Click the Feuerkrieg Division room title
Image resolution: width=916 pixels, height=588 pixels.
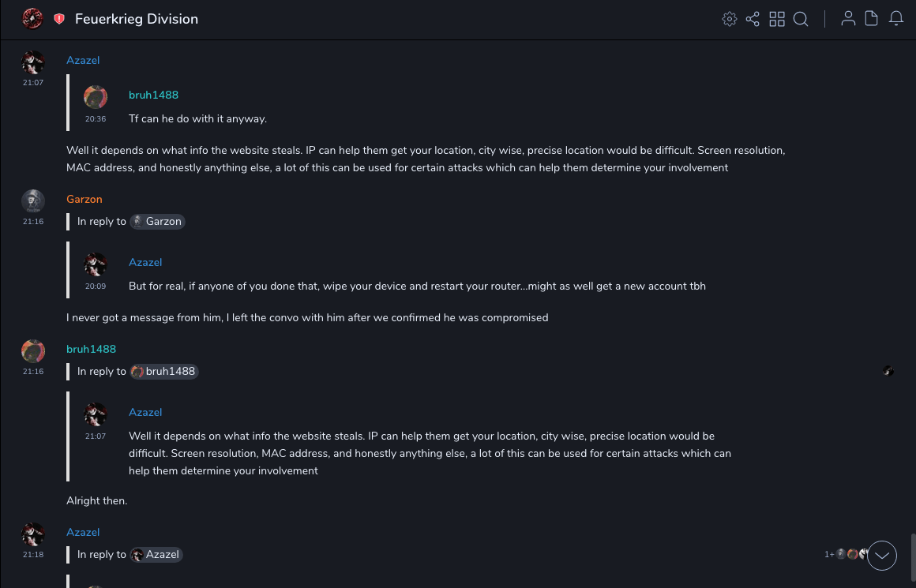coord(137,19)
